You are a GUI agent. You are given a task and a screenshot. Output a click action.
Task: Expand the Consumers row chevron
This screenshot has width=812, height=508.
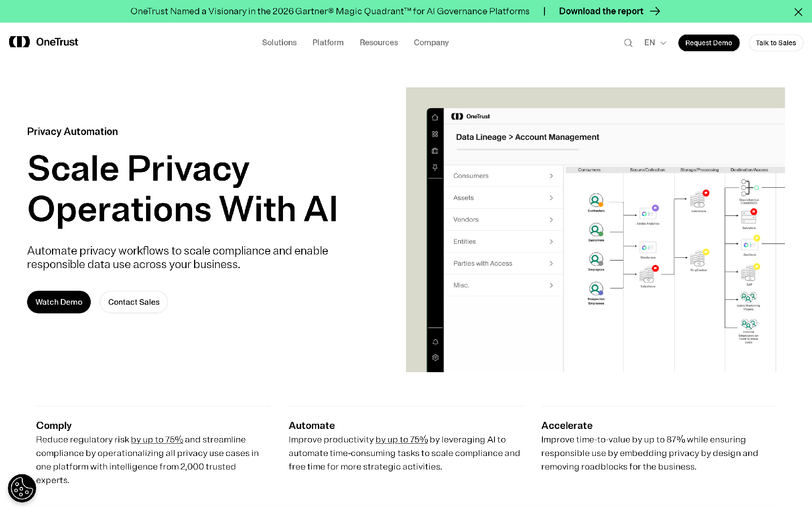click(x=551, y=176)
